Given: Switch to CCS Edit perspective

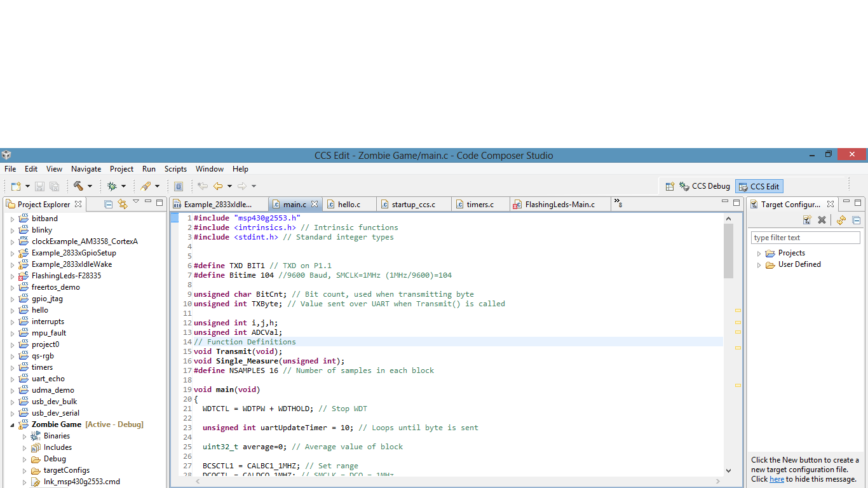Looking at the screenshot, I should [x=759, y=186].
